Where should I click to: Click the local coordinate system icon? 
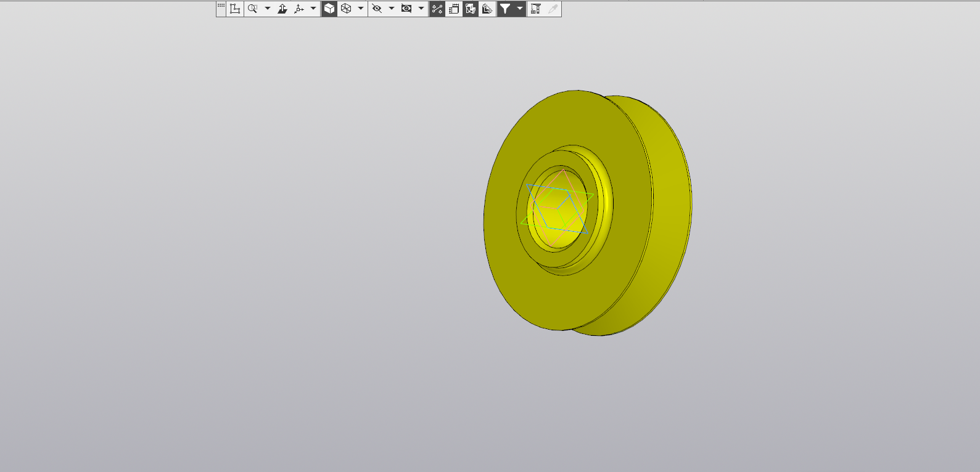tap(235, 9)
